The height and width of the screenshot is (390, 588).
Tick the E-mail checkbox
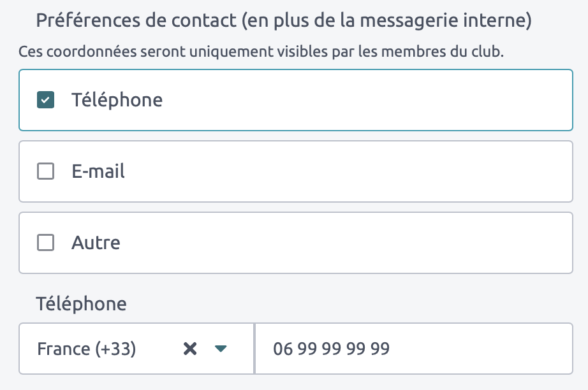tap(45, 171)
